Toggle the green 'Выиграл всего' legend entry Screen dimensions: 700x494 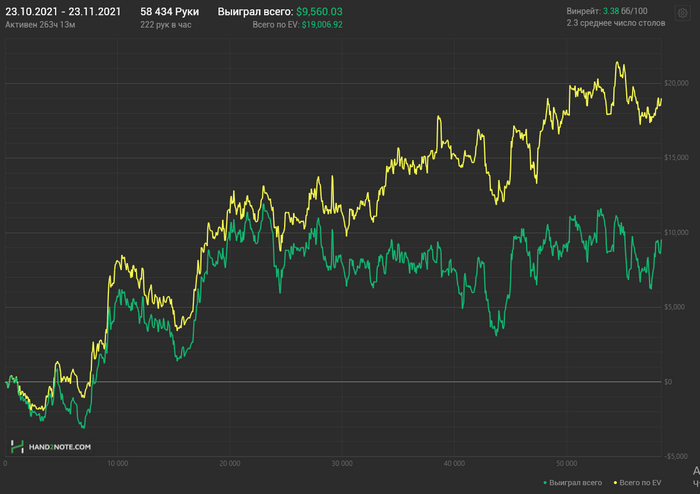pos(573,483)
